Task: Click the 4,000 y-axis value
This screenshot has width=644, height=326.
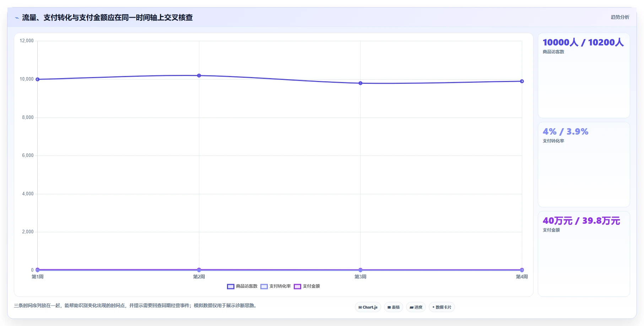Action: (28, 194)
